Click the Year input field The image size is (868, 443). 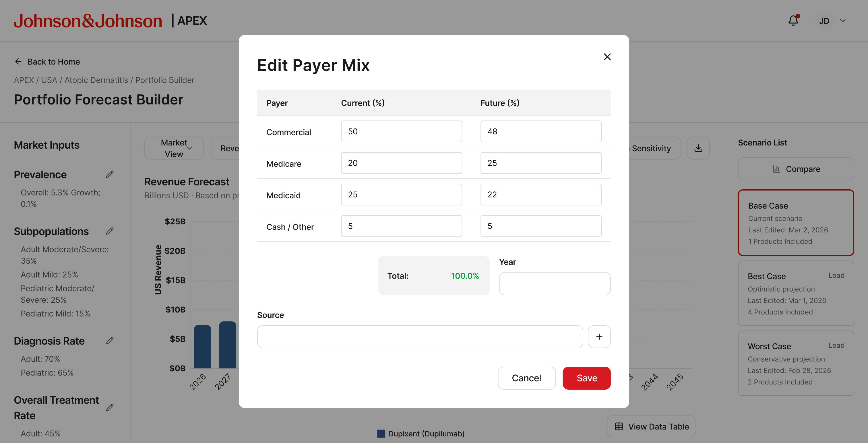point(555,284)
